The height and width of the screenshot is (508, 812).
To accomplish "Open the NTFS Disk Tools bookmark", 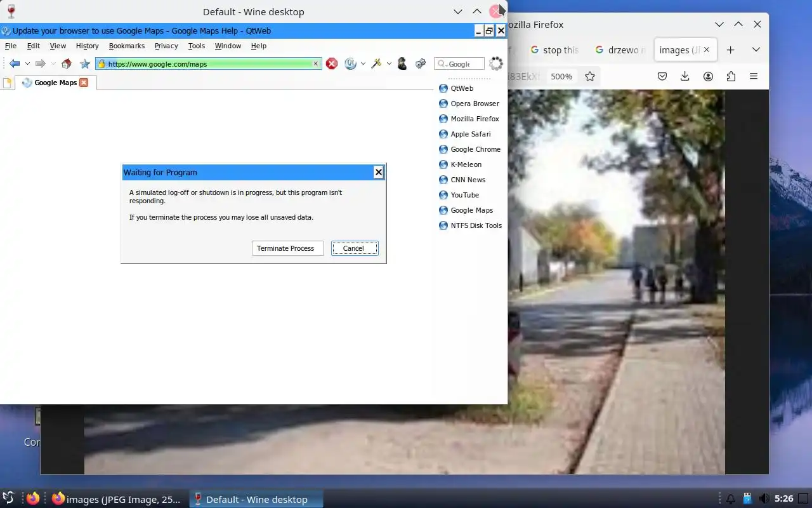I will (x=471, y=225).
